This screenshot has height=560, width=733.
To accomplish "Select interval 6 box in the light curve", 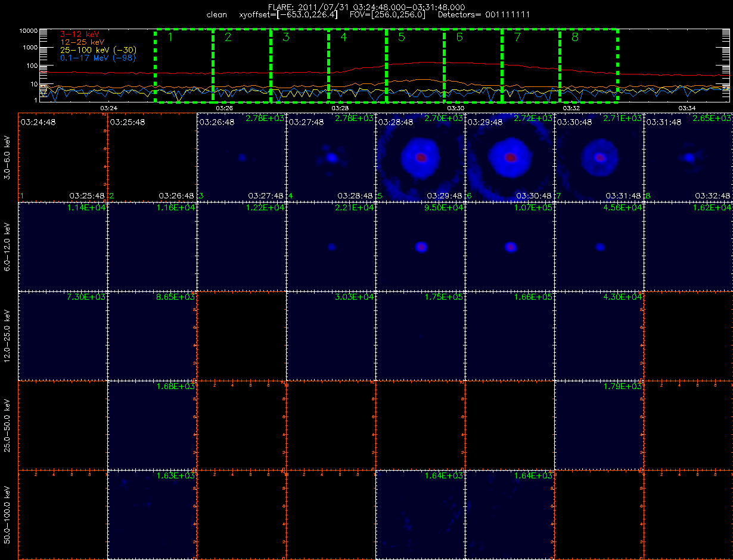I will click(x=473, y=65).
